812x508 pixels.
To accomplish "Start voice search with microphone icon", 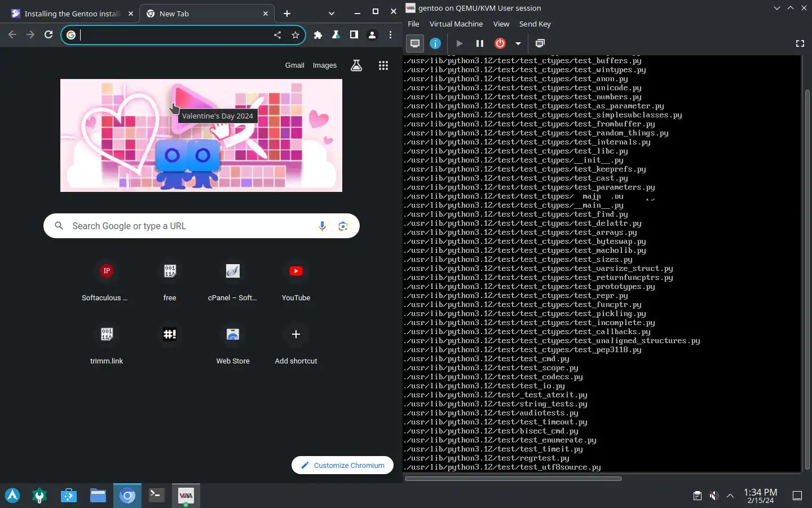I will [322, 226].
